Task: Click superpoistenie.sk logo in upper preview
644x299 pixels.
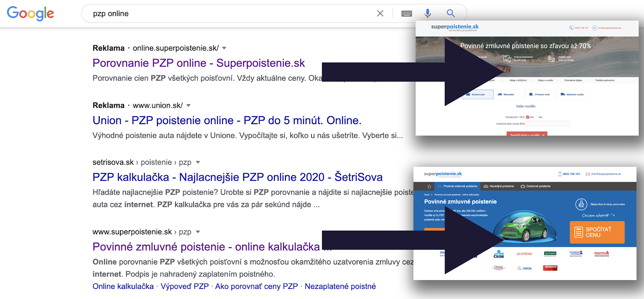Action: [x=455, y=27]
